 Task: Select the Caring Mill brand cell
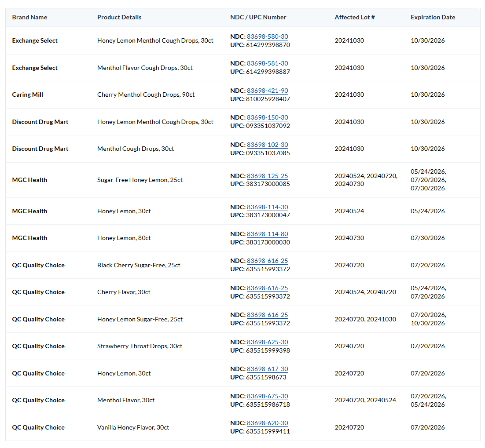28,95
